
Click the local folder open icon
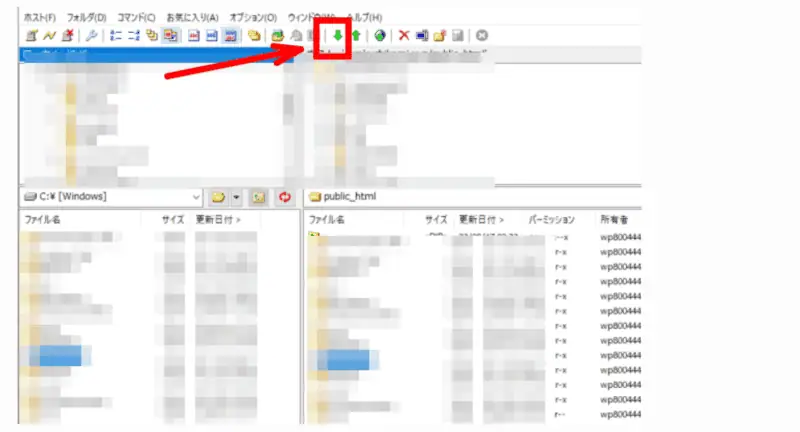coord(218,197)
